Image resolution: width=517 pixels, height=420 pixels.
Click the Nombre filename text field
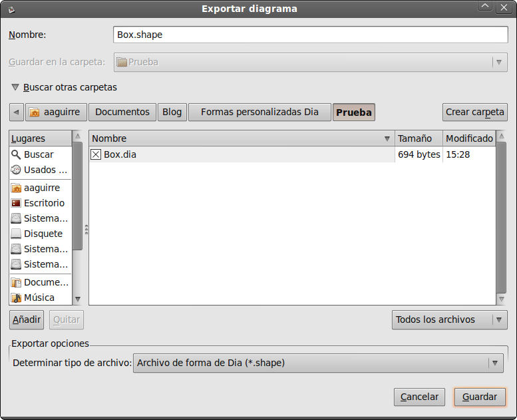tap(310, 35)
